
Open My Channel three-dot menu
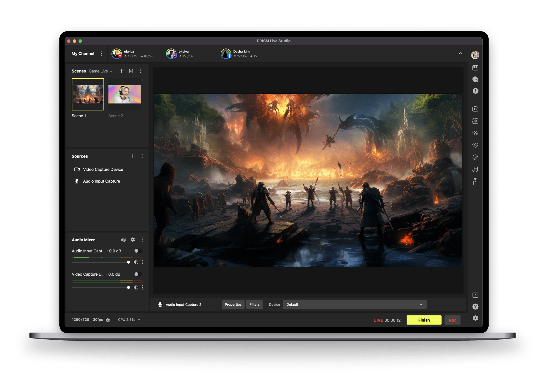point(102,54)
